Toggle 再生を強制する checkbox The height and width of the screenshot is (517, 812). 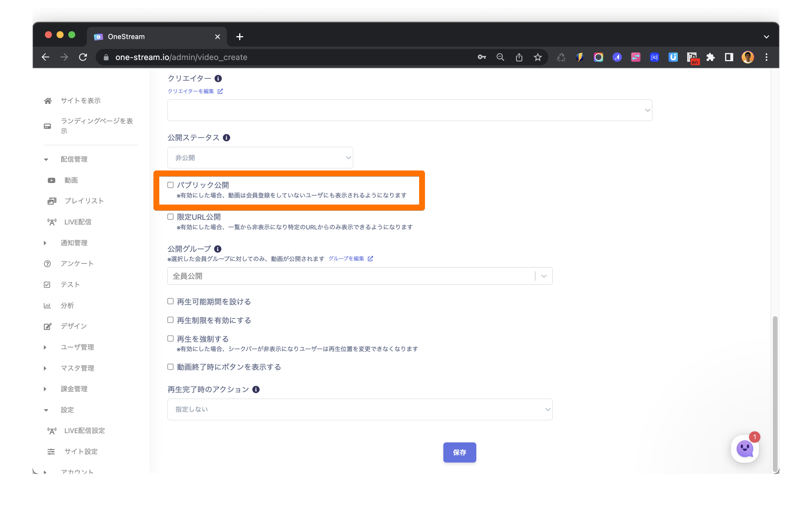click(x=170, y=339)
